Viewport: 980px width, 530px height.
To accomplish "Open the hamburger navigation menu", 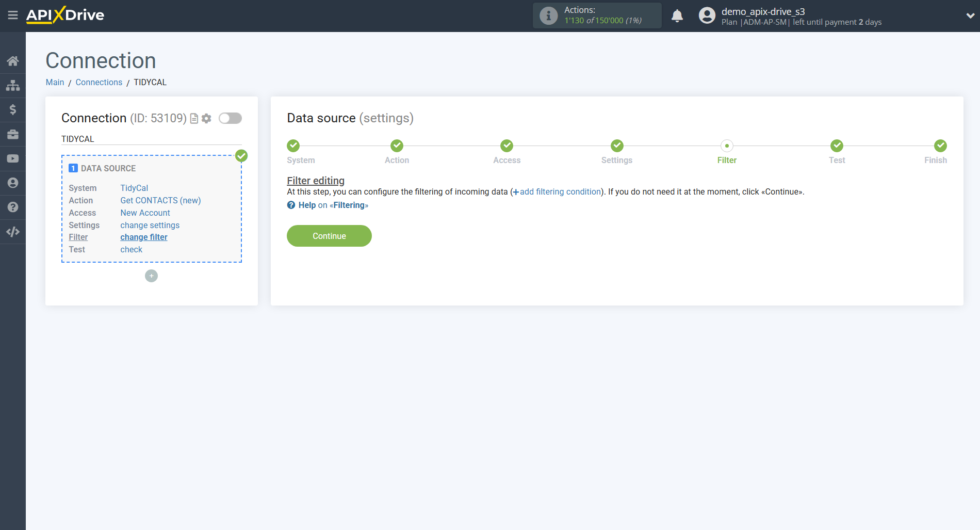I will (x=13, y=15).
